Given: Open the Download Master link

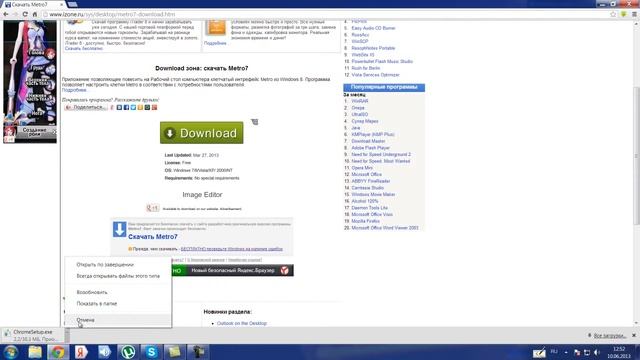Looking at the screenshot, I should click(368, 141).
